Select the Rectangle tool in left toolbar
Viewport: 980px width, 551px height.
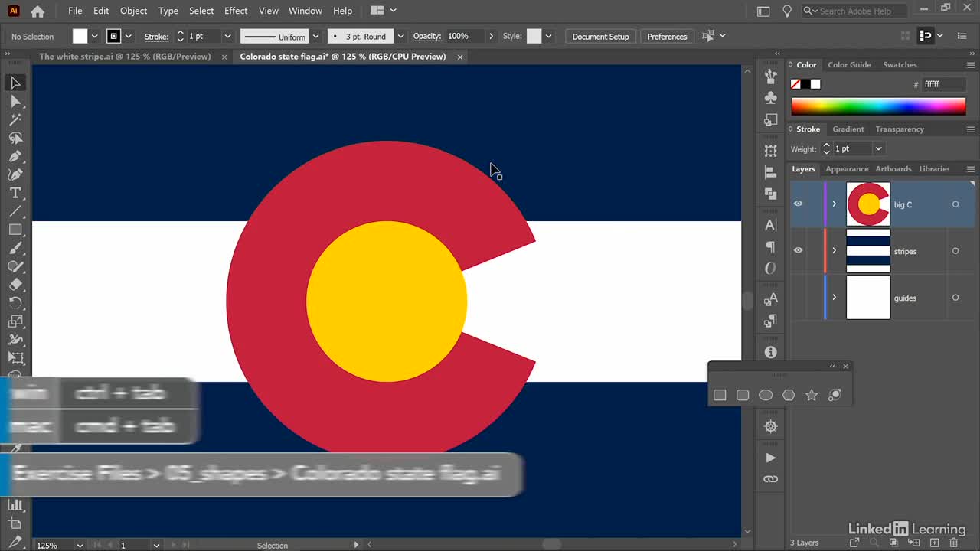click(15, 230)
